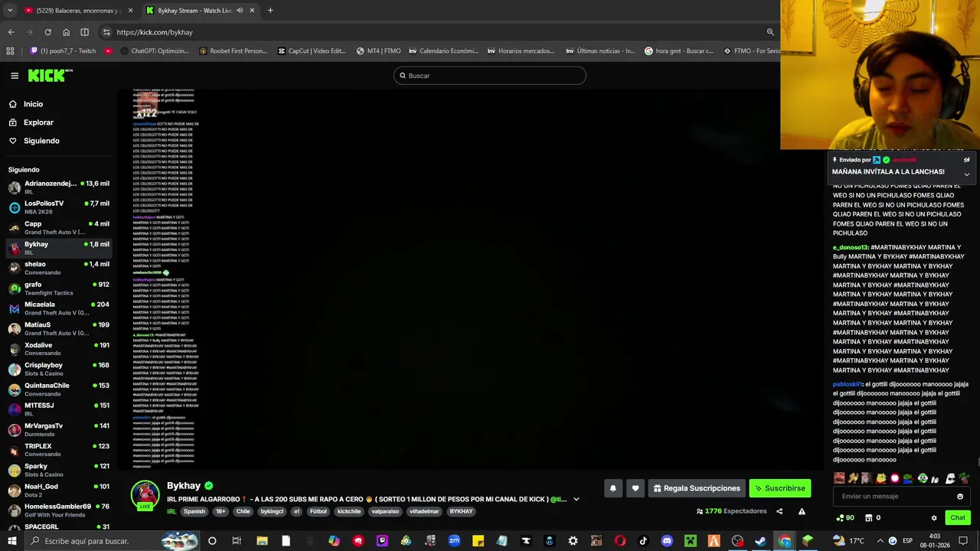Click the IRL category link
This screenshot has height=551, width=980.
[171, 511]
